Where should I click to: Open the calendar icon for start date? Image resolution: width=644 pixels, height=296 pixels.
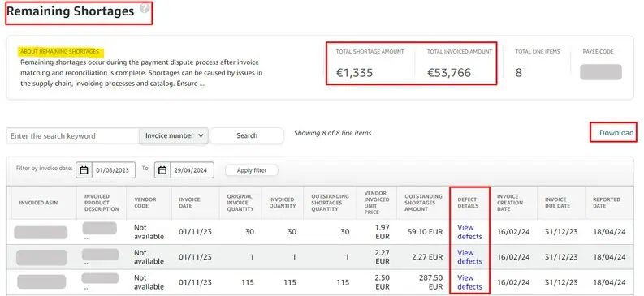pyautogui.click(x=84, y=170)
